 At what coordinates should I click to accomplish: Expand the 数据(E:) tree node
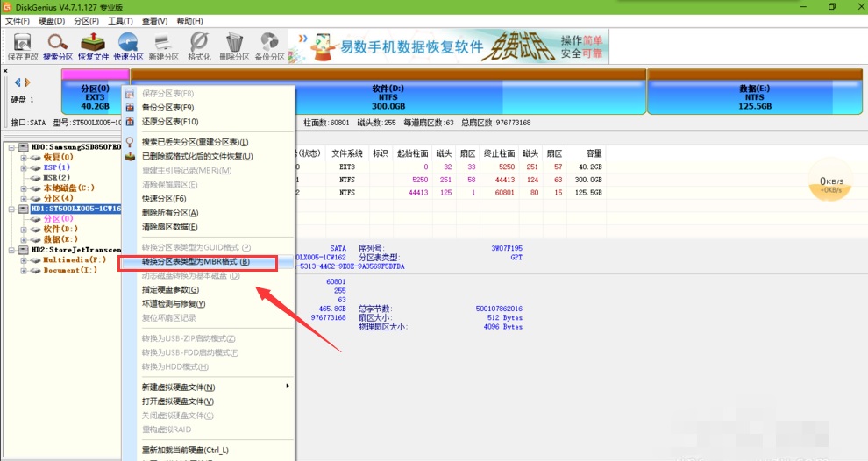coord(24,239)
